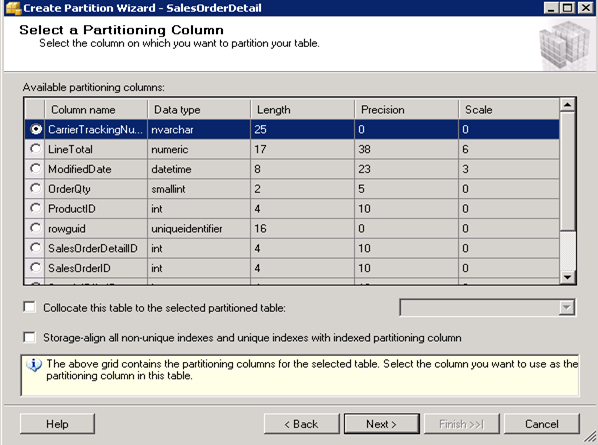Click the Back button
This screenshot has height=445, width=598.
coord(301,424)
